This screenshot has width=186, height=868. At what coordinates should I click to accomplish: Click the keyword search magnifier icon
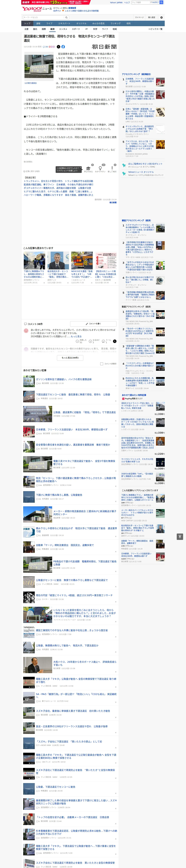tap(66, 18)
